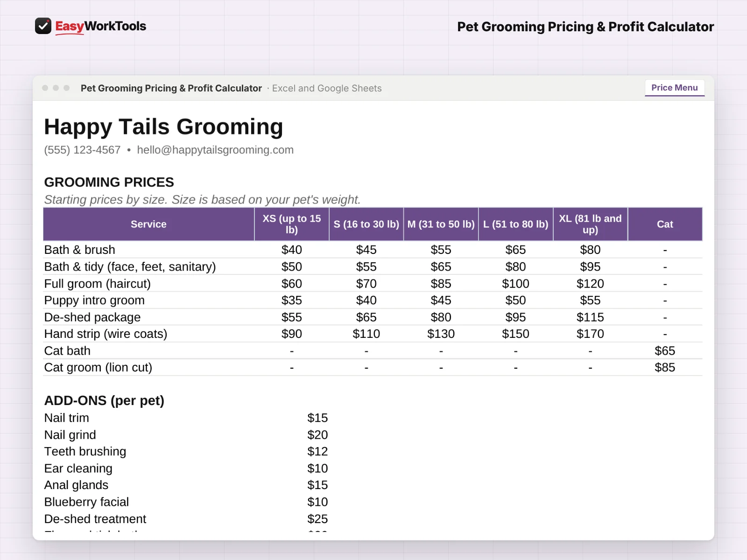Select the Blueberry facial add-on label
Image resolution: width=747 pixels, height=560 pixels.
pos(86,502)
